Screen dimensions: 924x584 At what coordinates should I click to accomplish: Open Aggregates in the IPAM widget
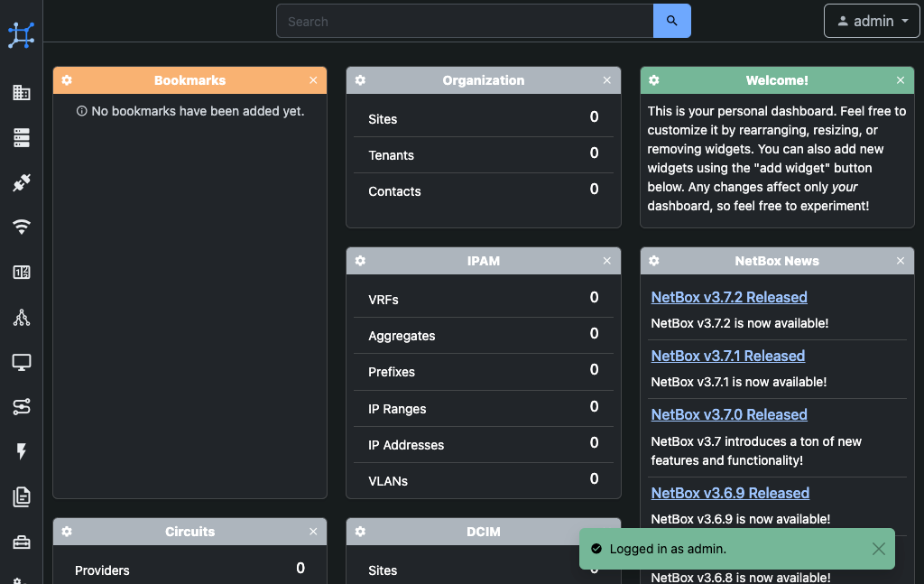[x=484, y=336]
